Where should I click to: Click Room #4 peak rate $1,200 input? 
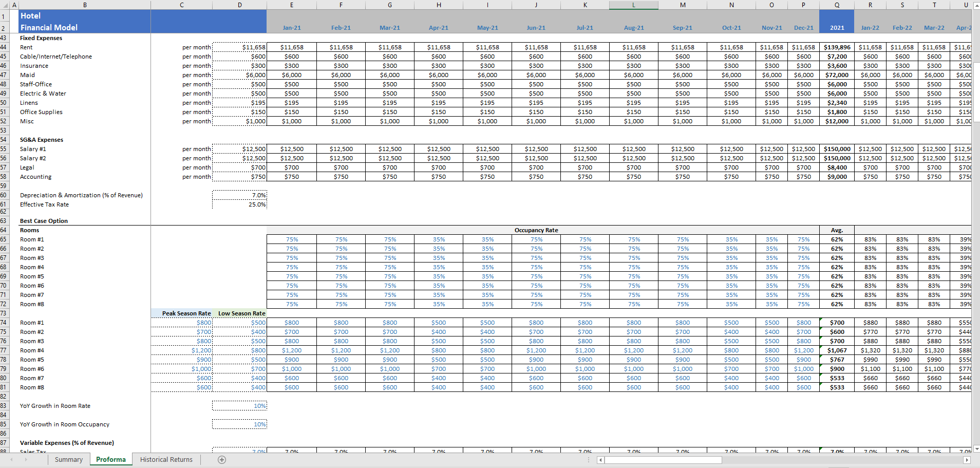point(181,350)
